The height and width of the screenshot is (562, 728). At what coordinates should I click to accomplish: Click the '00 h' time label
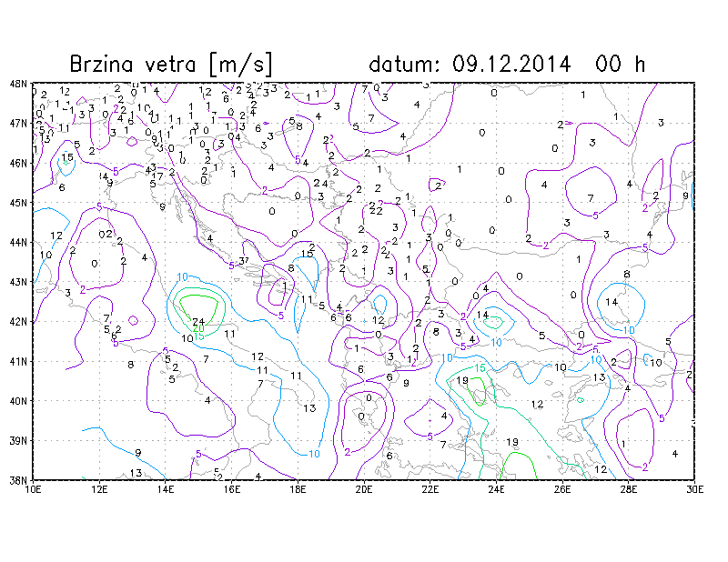pos(620,64)
